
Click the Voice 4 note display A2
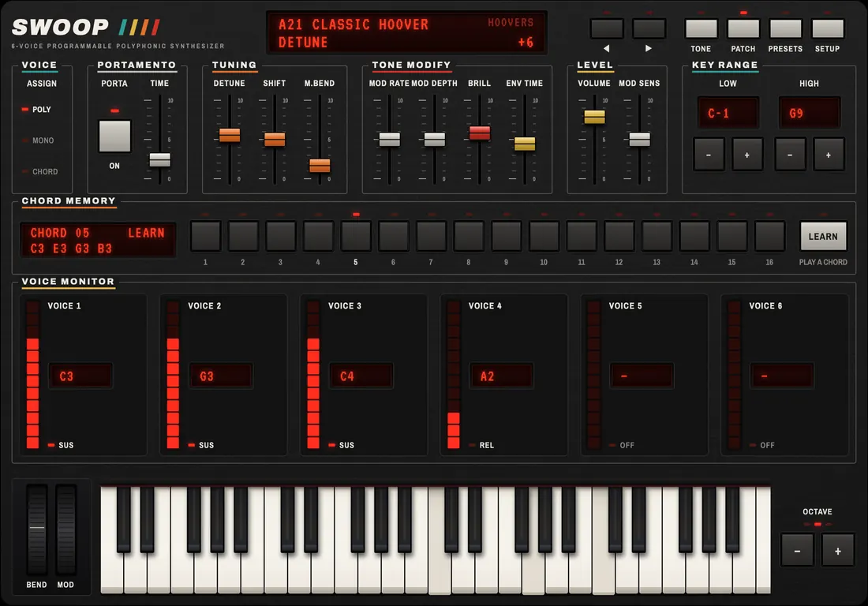point(502,376)
